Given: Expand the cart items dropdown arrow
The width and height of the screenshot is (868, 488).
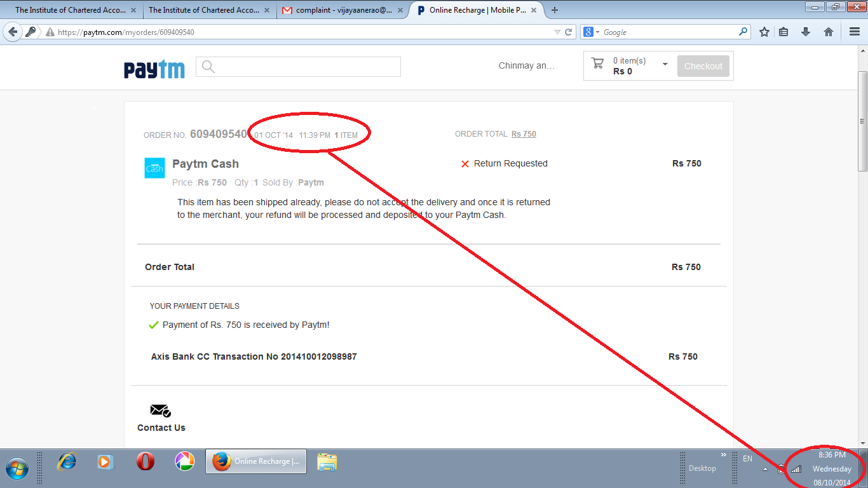Looking at the screenshot, I should point(665,64).
